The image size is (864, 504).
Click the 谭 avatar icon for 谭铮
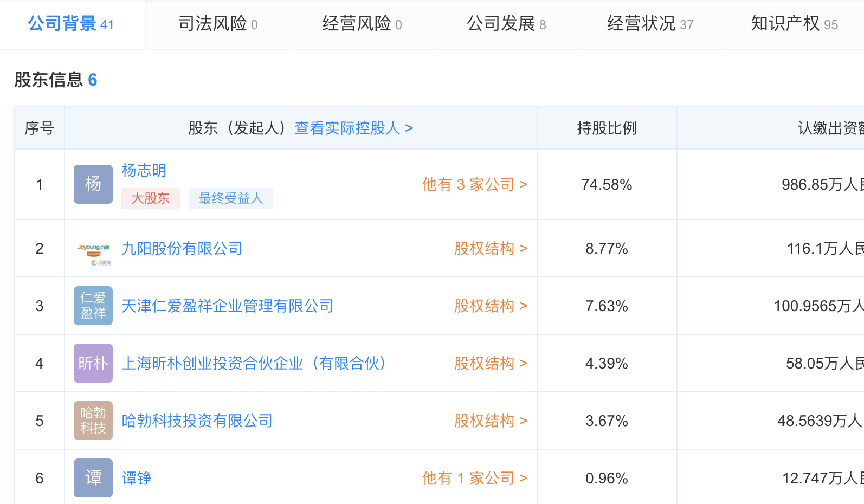[x=93, y=478]
